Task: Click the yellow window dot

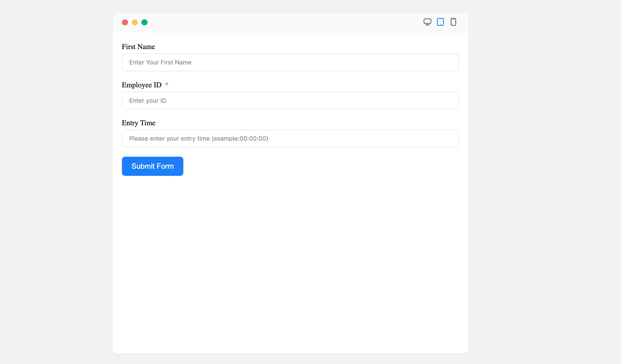Action: coord(135,22)
